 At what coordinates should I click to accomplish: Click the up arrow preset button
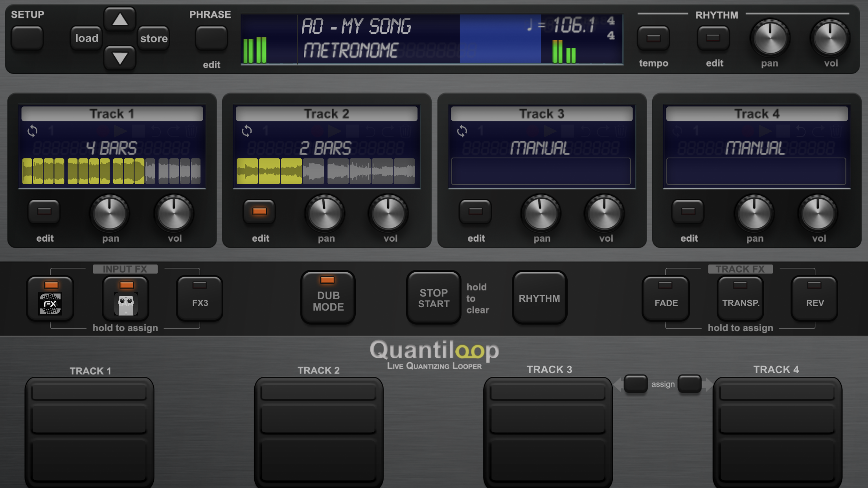[120, 19]
